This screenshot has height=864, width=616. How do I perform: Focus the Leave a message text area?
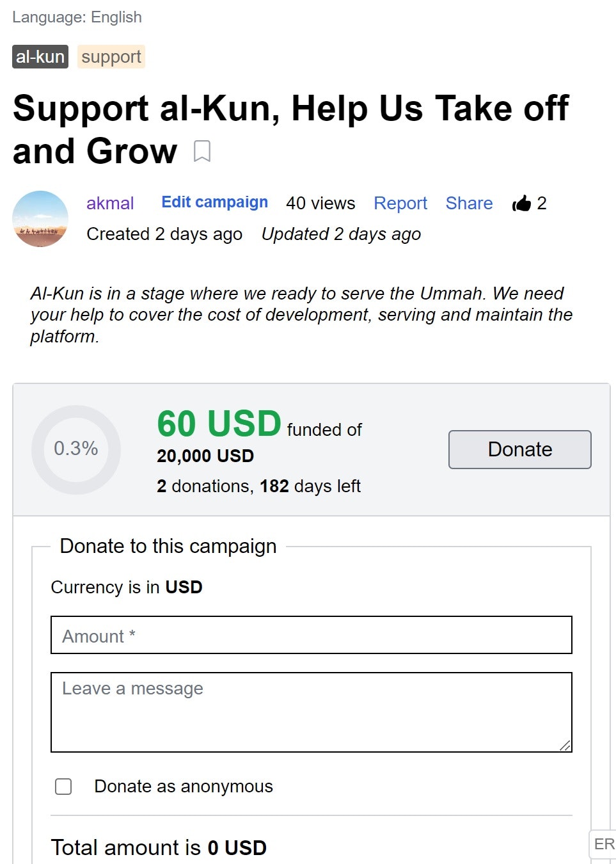point(312,712)
